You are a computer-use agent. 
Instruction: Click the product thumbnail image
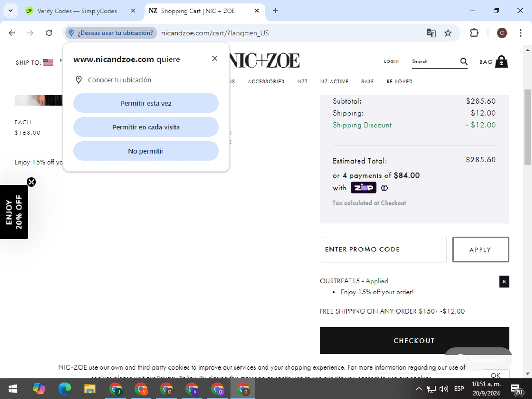coord(38,100)
